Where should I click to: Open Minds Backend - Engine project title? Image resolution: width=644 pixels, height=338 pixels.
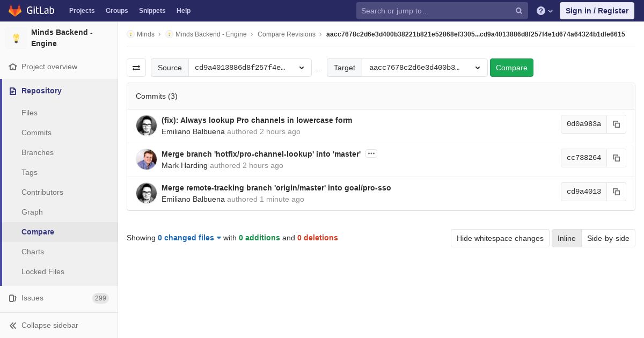(x=62, y=38)
